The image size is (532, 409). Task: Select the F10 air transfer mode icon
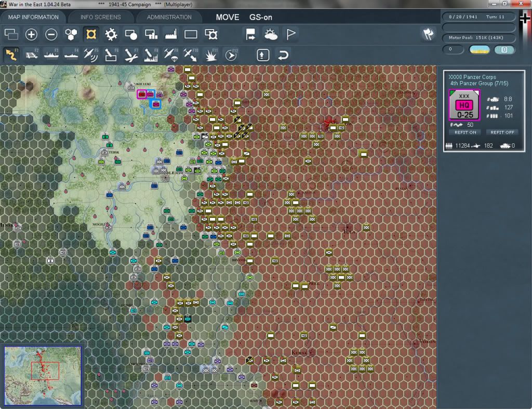pyautogui.click(x=191, y=55)
